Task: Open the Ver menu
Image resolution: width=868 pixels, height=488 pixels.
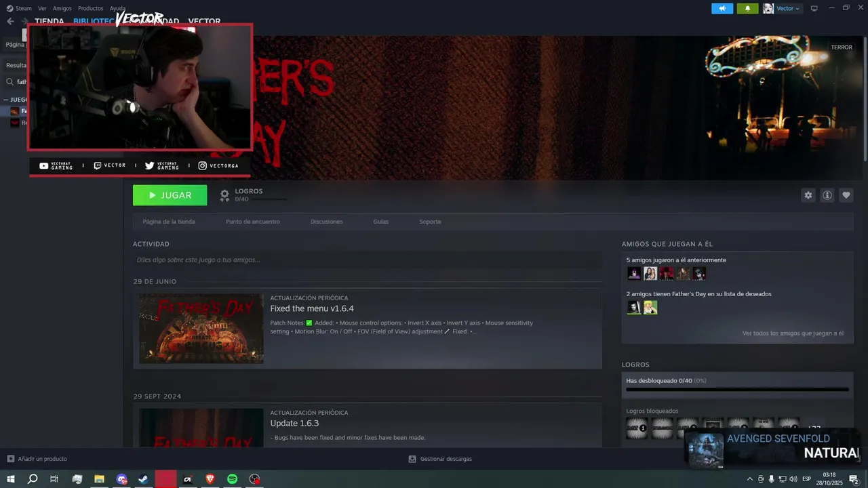Action: pyautogui.click(x=42, y=8)
